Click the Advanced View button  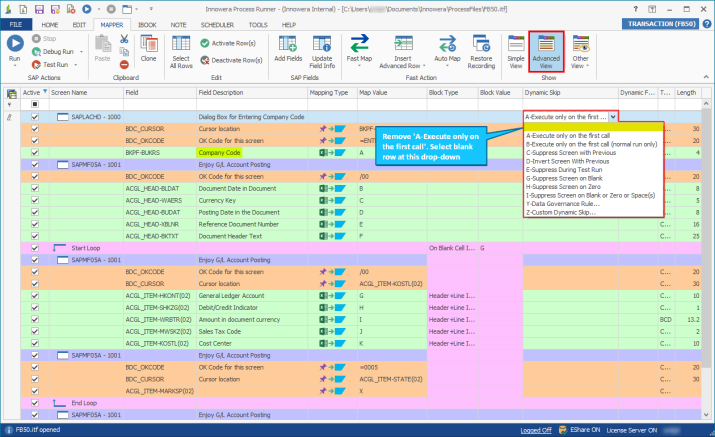click(x=547, y=50)
